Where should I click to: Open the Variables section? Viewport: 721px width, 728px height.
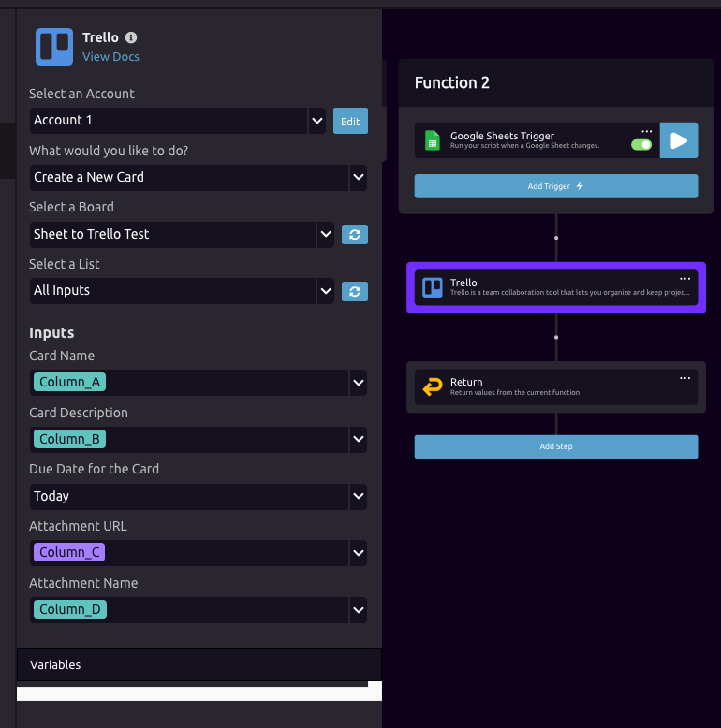(x=199, y=665)
